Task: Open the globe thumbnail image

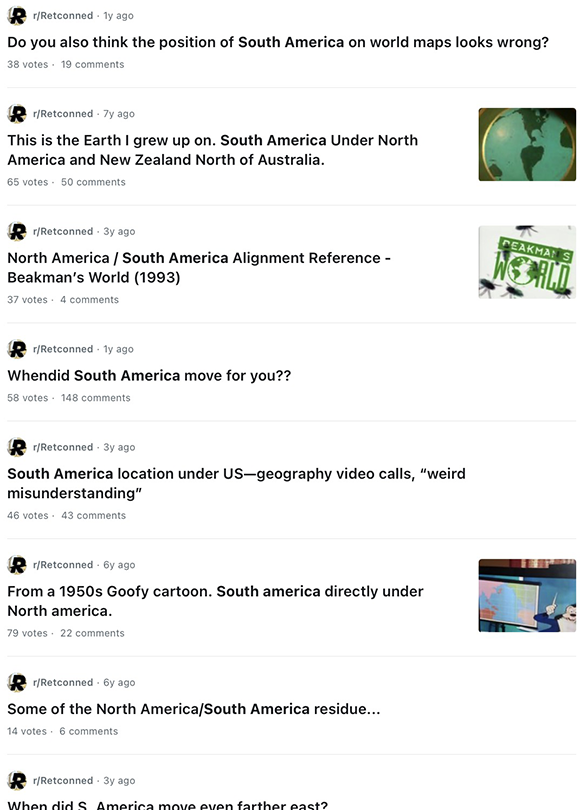Action: [x=527, y=145]
